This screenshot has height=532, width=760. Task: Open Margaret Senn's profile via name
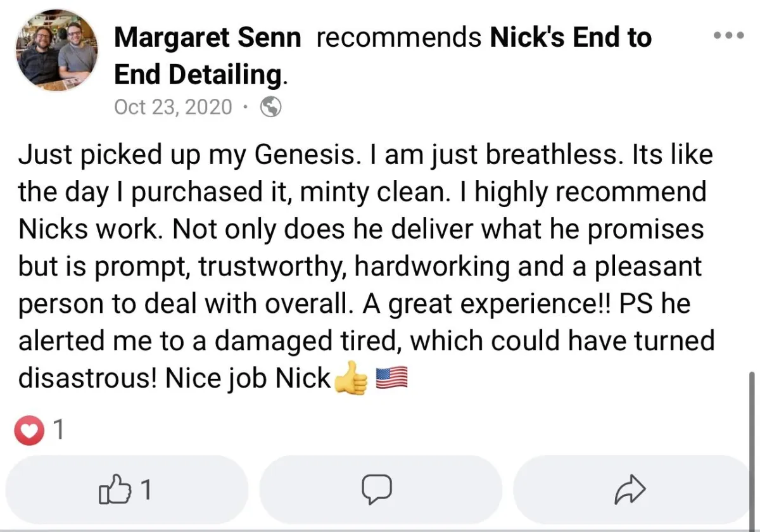coord(207,38)
